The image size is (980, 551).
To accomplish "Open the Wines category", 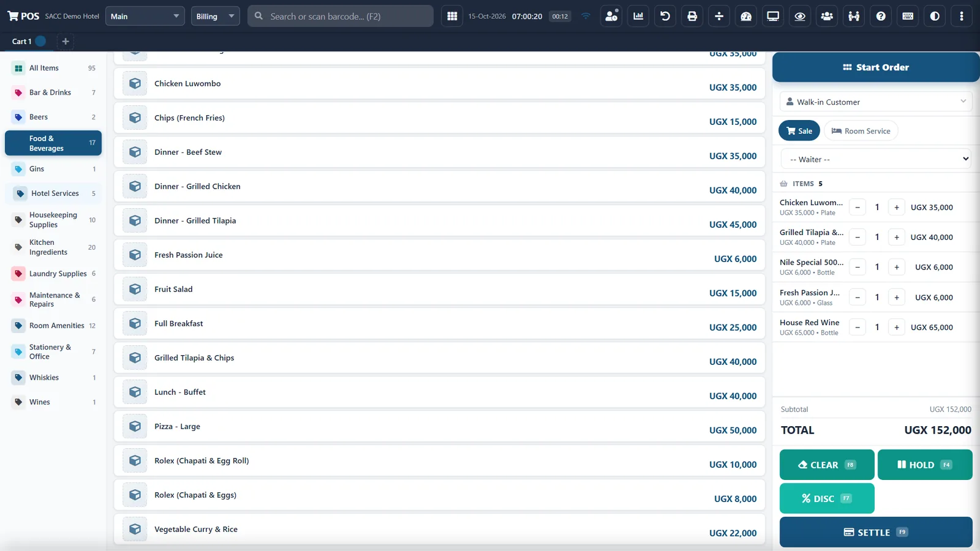I will point(53,402).
